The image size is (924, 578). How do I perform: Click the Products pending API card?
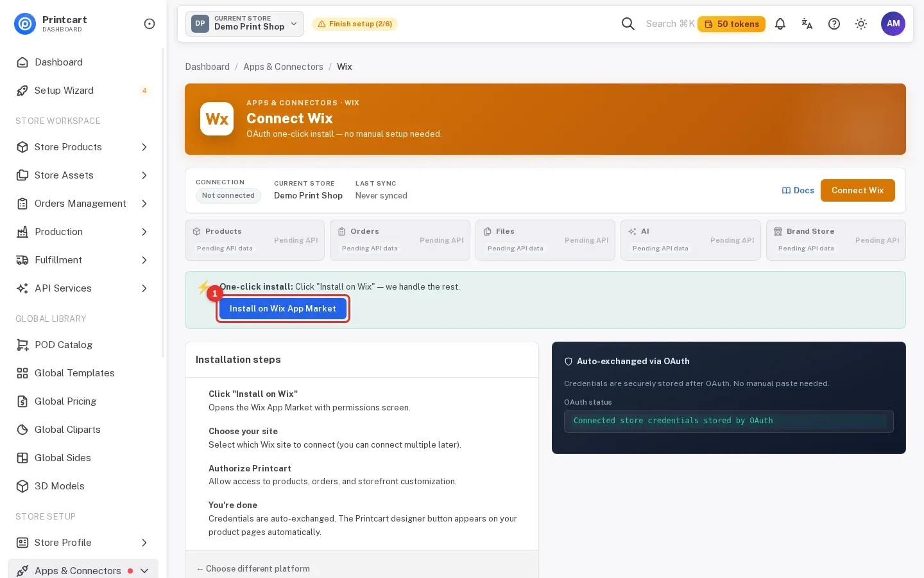[x=255, y=240]
